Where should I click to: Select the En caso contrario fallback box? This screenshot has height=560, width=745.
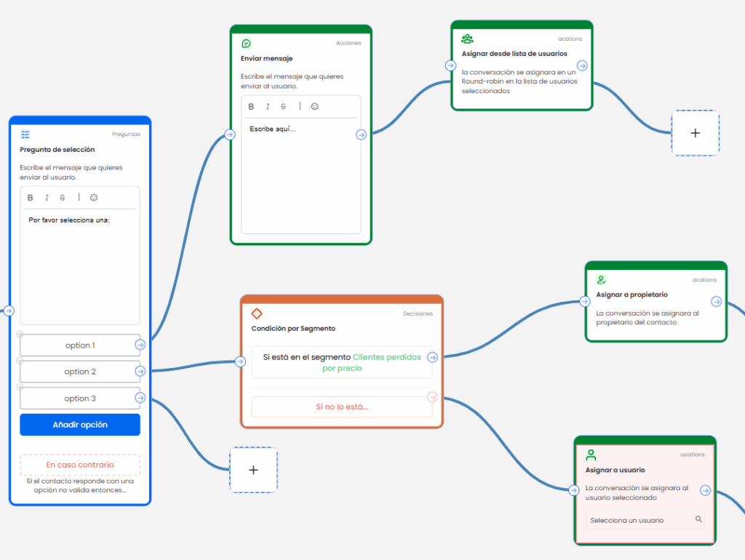[x=80, y=465]
